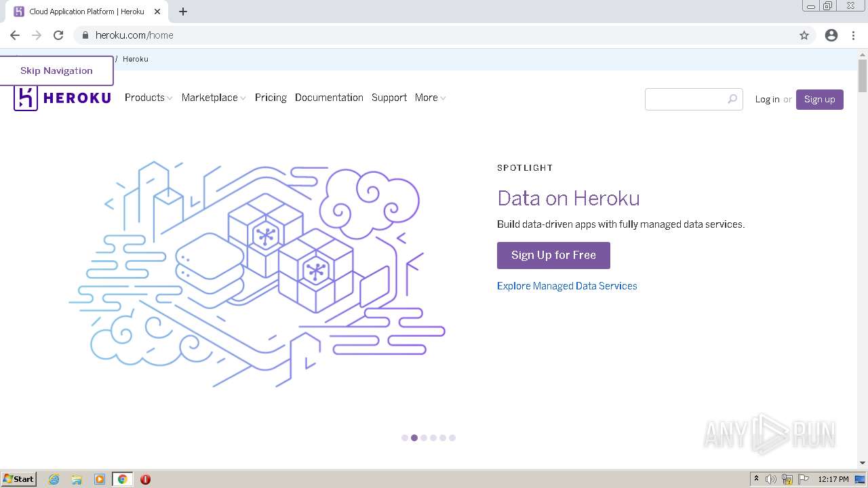This screenshot has width=868, height=488.
Task: Click the page vertical scrollbar thumb
Action: (862, 76)
